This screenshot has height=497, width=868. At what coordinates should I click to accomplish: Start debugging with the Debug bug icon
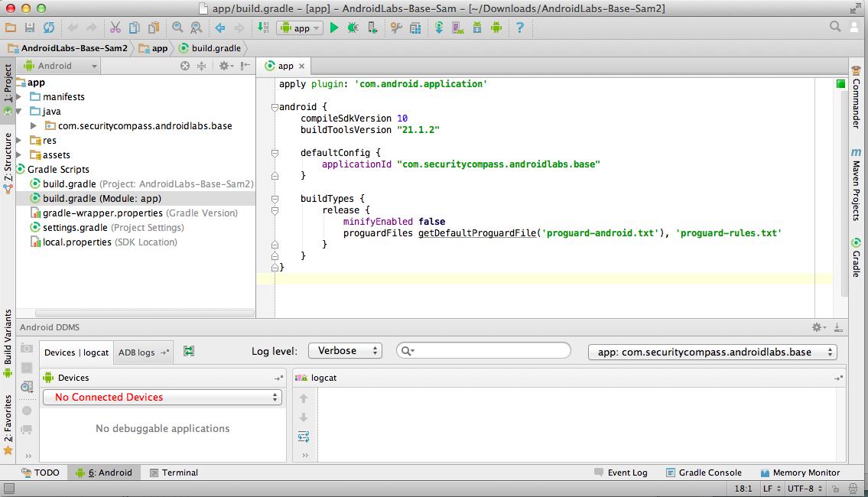click(x=353, y=28)
